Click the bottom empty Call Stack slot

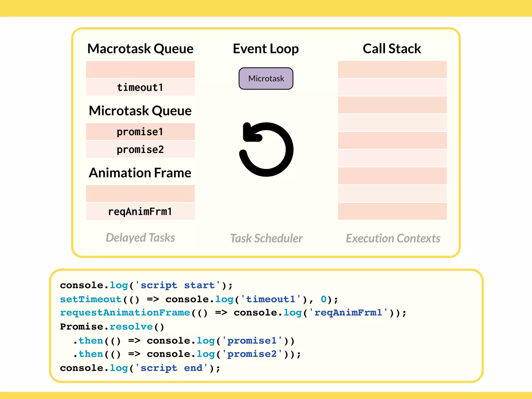tap(392, 211)
